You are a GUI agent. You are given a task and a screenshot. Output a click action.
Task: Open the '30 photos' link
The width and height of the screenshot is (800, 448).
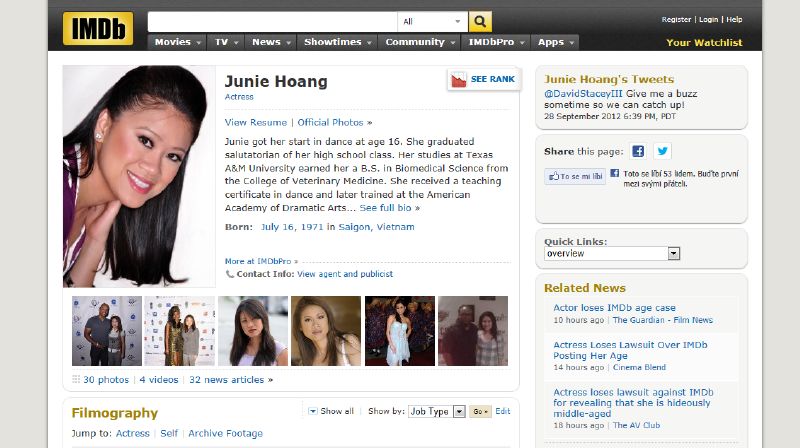coord(106,380)
